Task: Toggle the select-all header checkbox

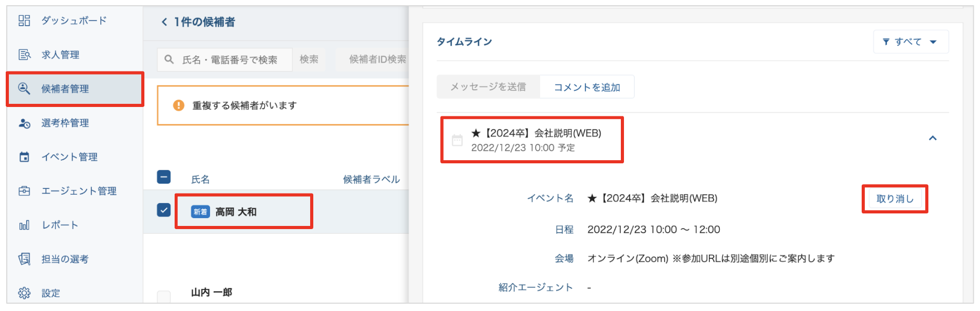Action: [164, 177]
